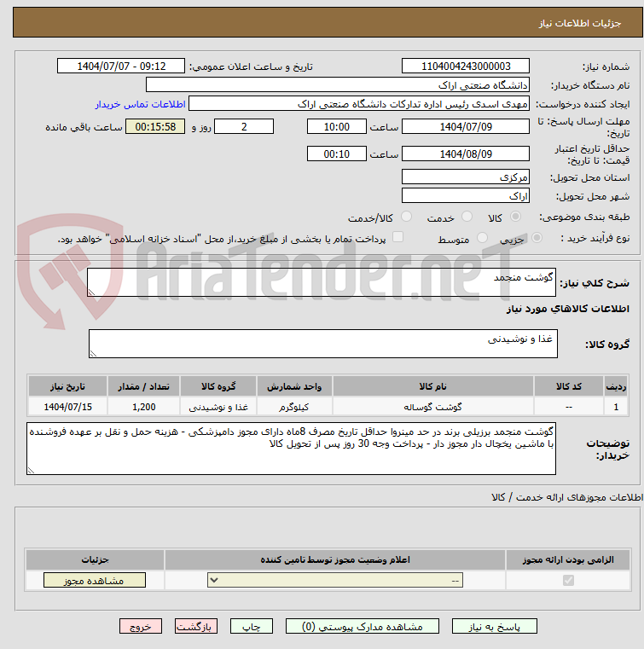Click the price validity date 1404/08/09

pyautogui.click(x=465, y=154)
